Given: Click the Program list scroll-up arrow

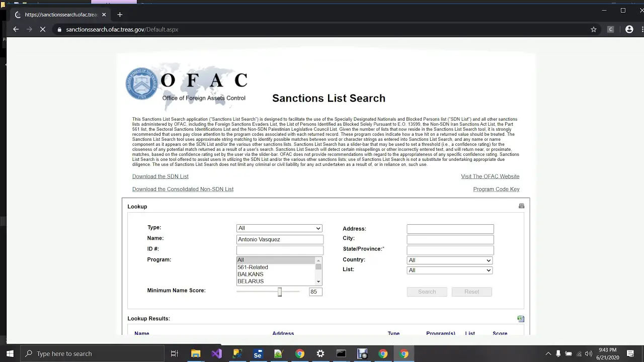Looking at the screenshot, I should click(318, 260).
